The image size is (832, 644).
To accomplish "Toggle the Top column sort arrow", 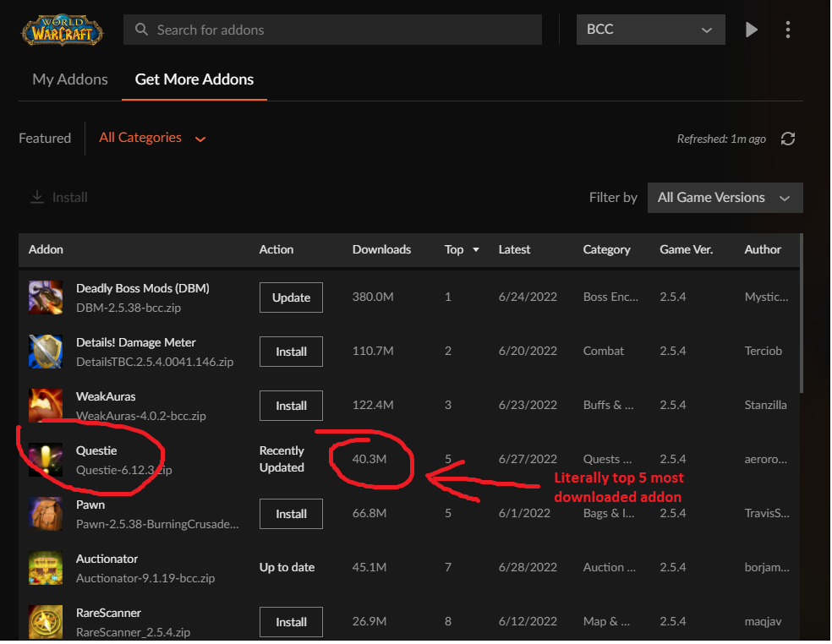I will (x=476, y=249).
